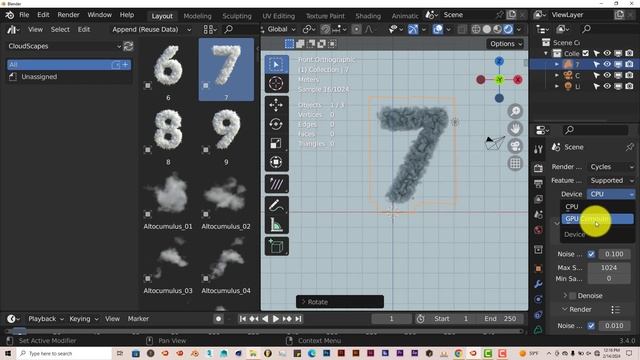The width and height of the screenshot is (640, 360).
Task: Click the Noise Threshold 0.100 field
Action: [x=614, y=254]
